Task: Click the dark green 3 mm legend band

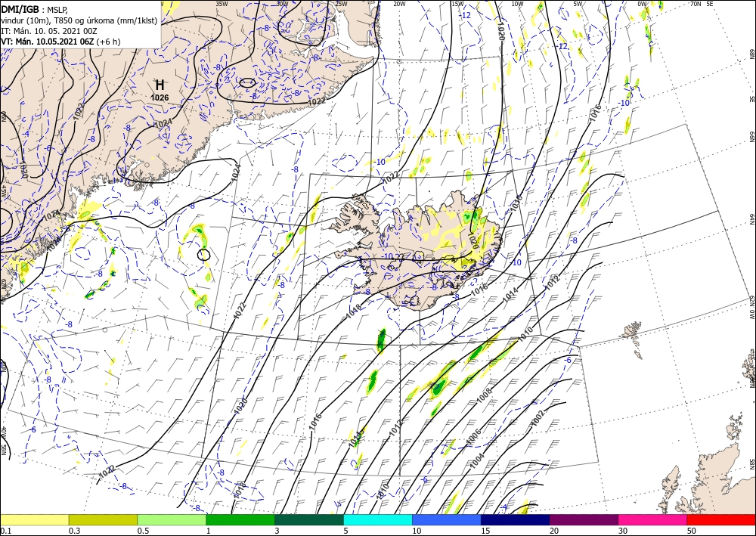Action: coord(309,519)
